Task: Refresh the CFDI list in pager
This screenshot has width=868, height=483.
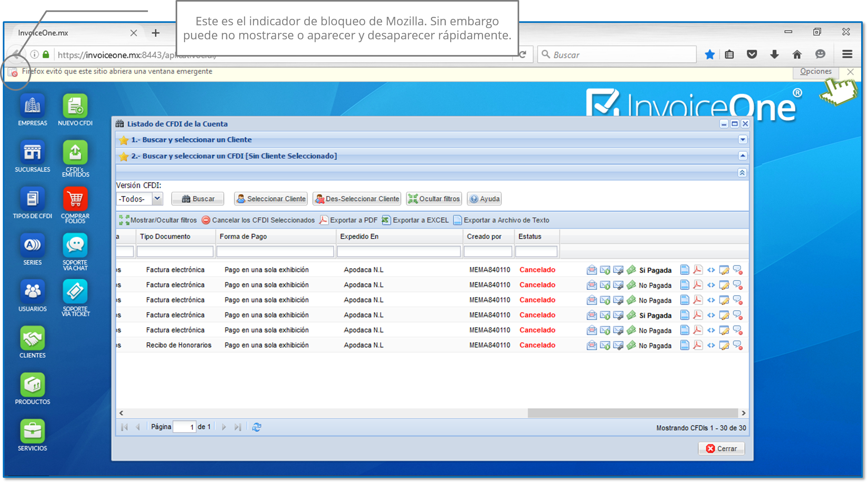Action: point(257,427)
